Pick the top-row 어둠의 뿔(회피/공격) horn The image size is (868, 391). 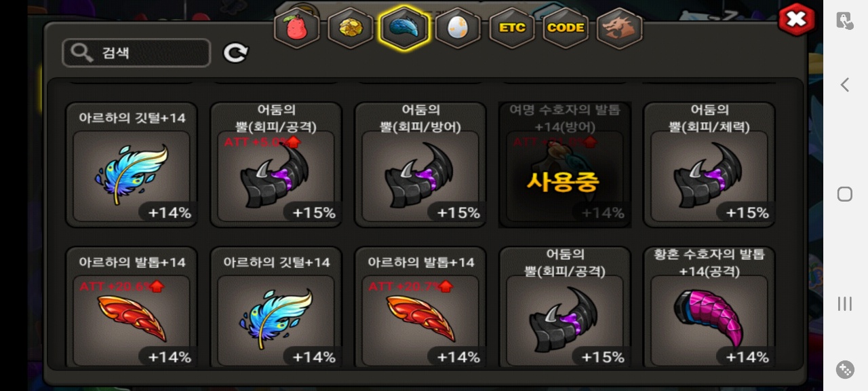tap(276, 164)
